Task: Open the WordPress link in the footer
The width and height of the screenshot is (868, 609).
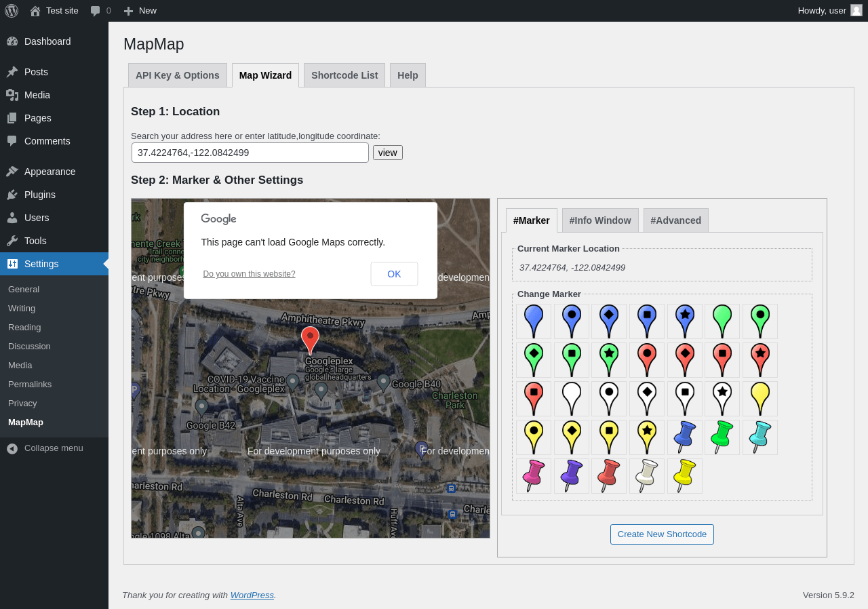Action: click(252, 595)
